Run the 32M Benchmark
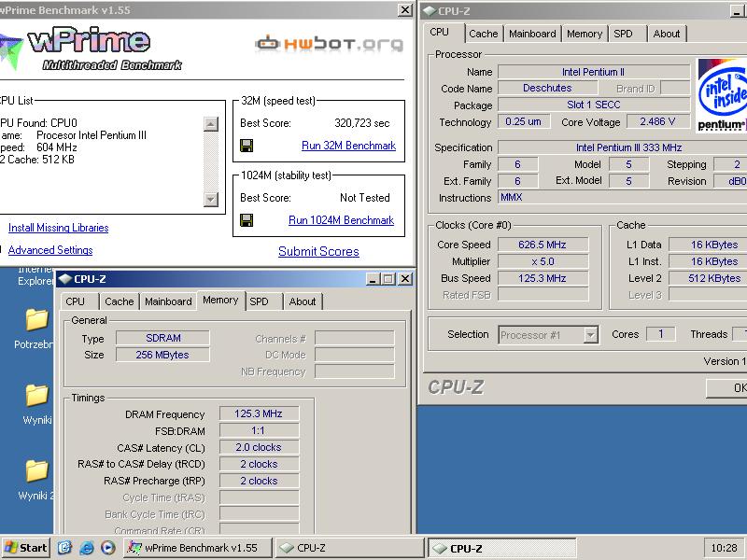Viewport: 747px width, 560px height. 348,146
